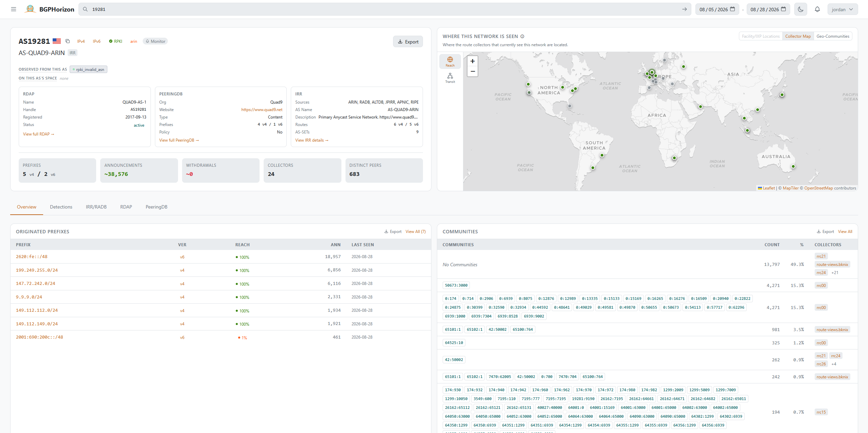The image size is (868, 433).
Task: Copy the AS19281 number
Action: click(68, 41)
